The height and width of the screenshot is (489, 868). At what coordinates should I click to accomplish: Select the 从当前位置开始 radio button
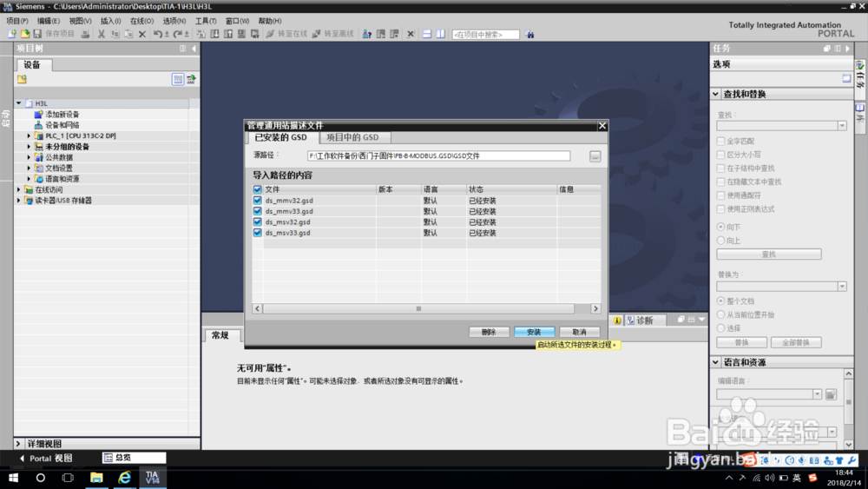pos(720,314)
